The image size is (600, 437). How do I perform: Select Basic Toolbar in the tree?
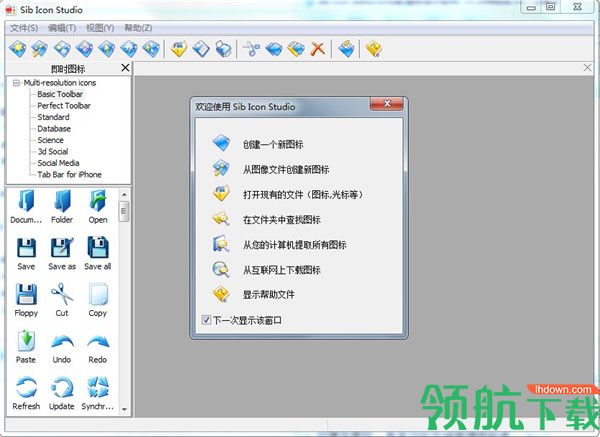click(60, 94)
